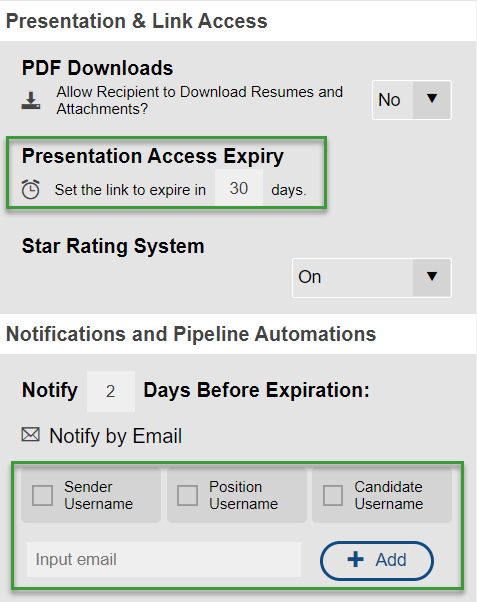Image resolution: width=477 pixels, height=602 pixels.
Task: Click the PDF download tray icon
Action: [31, 101]
